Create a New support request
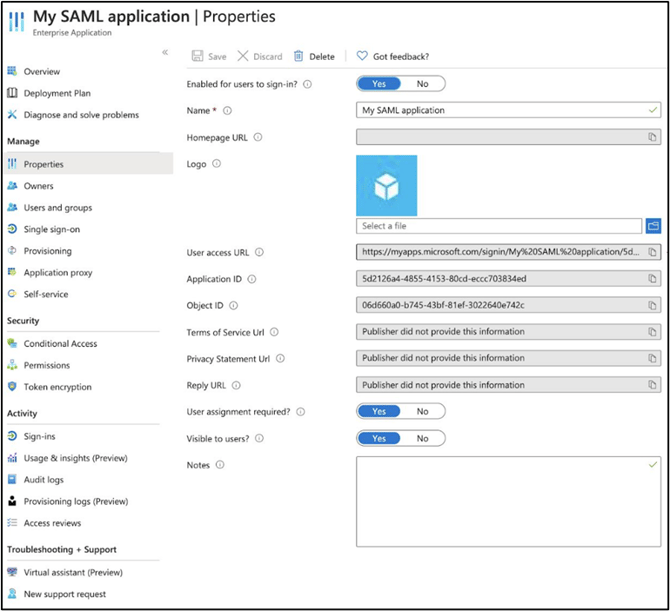The image size is (670, 611). click(x=65, y=594)
